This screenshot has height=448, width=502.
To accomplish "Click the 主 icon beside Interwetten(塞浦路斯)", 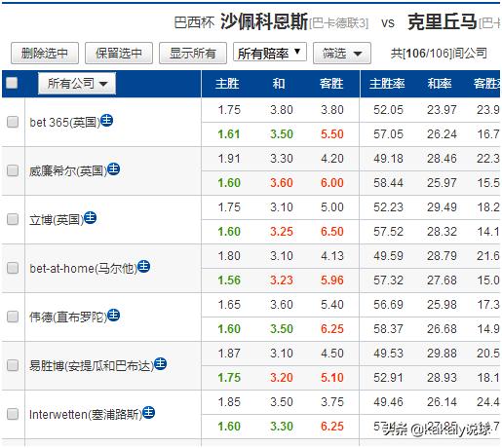I will pyautogui.click(x=148, y=413).
